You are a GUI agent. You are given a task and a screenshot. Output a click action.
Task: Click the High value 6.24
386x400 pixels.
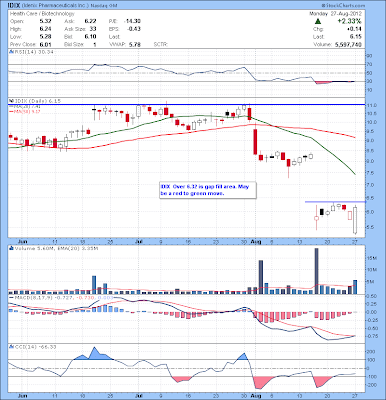(45, 29)
